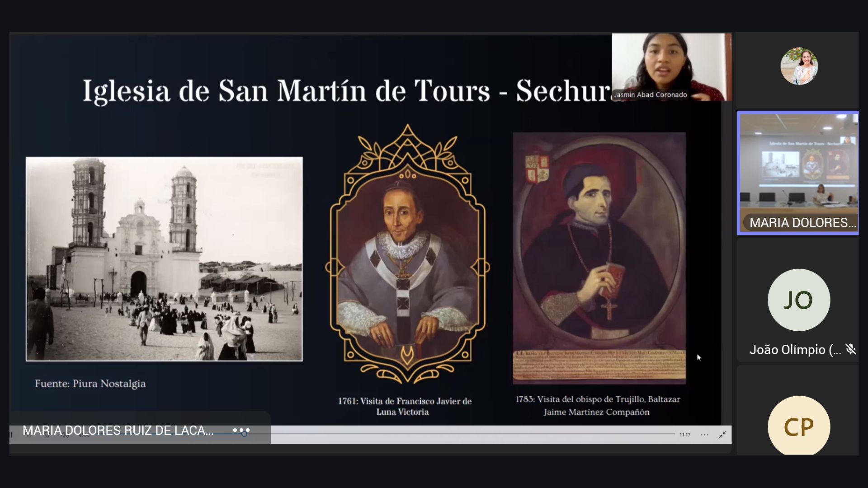Click the Sechura church black-and-white photo
868x488 pixels.
click(164, 258)
